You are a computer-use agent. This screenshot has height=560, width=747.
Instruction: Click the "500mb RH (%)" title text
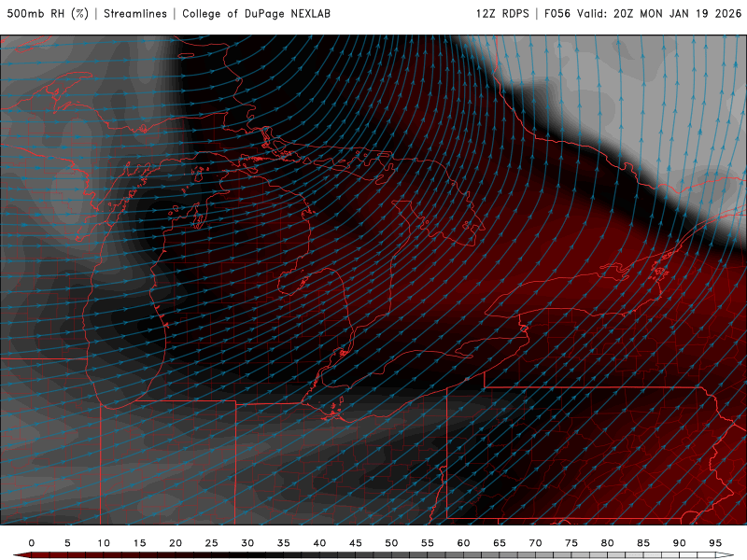(x=48, y=13)
